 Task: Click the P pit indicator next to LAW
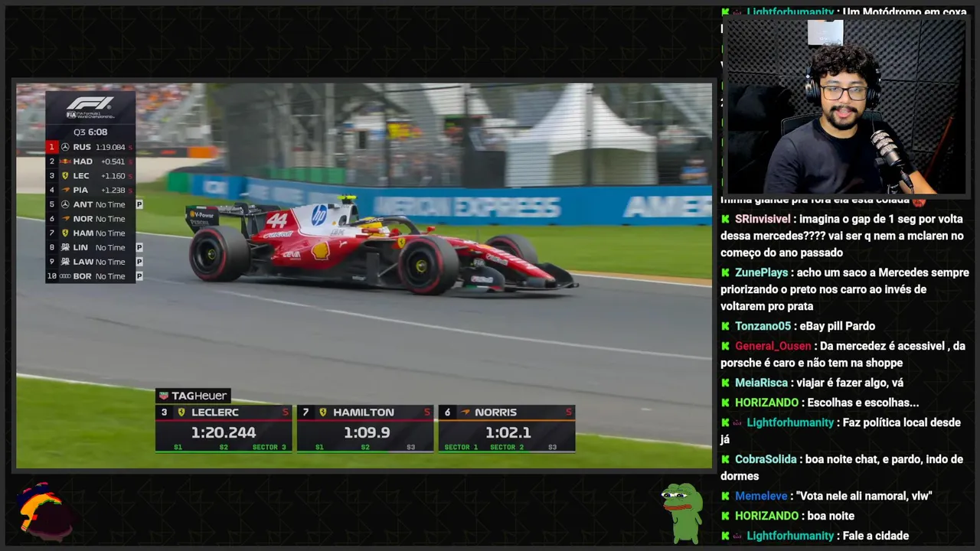click(139, 262)
